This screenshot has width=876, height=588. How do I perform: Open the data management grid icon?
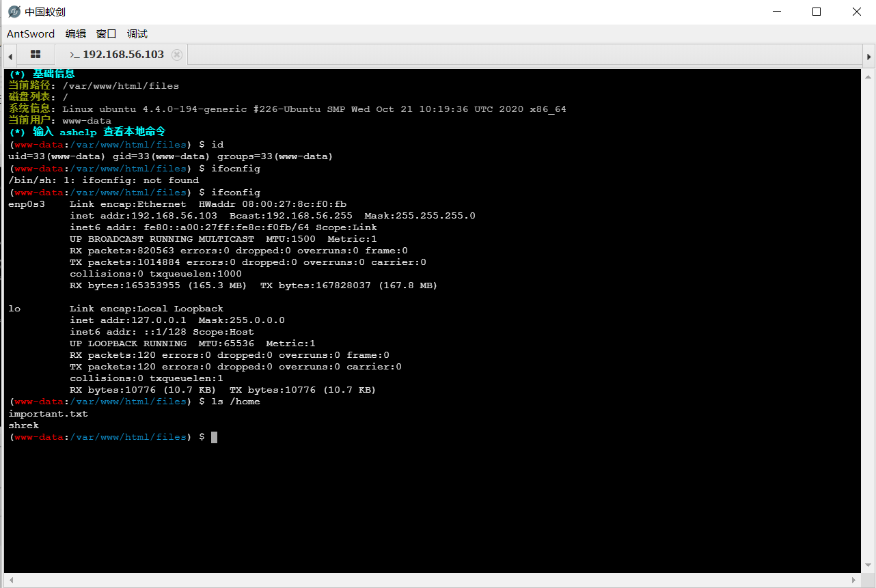35,54
